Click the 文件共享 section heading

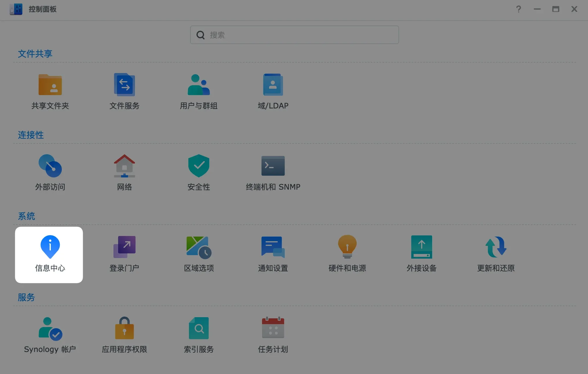point(35,54)
